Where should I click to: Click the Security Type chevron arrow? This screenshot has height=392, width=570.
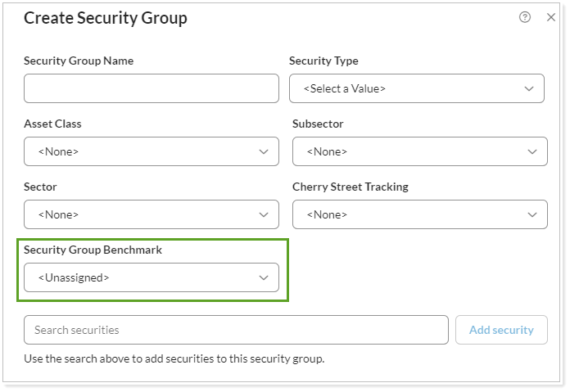529,89
